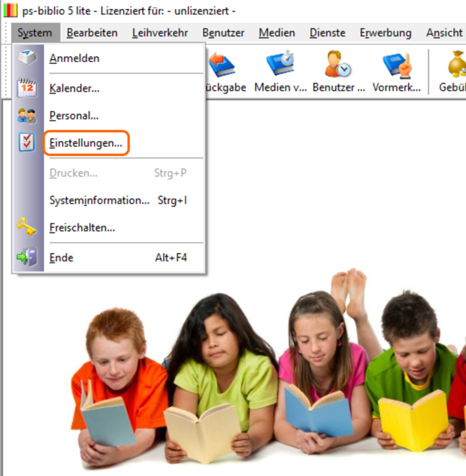The height and width of the screenshot is (476, 466).
Task: Click the Anmelden login icon in the menu
Action: (27, 58)
